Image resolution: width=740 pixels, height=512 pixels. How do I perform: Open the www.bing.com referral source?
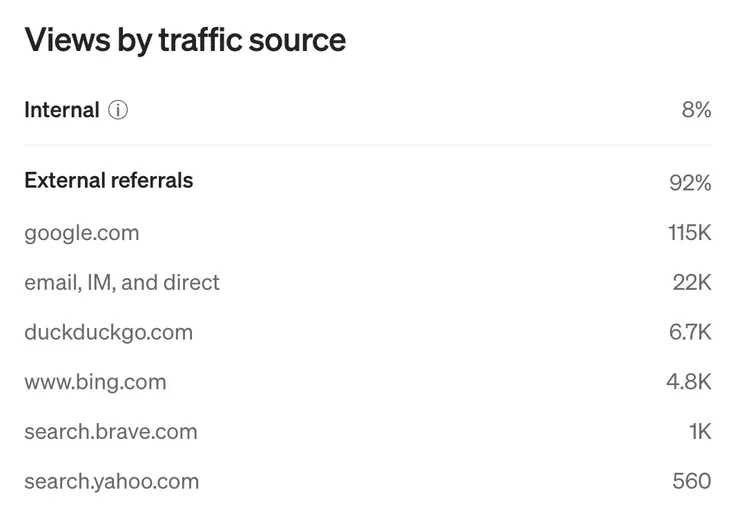95,382
